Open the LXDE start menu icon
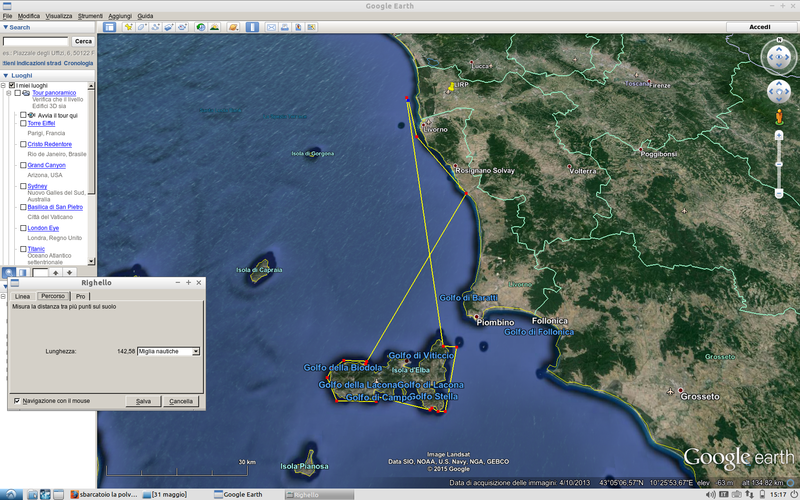Image resolution: width=800 pixels, height=500 pixels. point(11,494)
